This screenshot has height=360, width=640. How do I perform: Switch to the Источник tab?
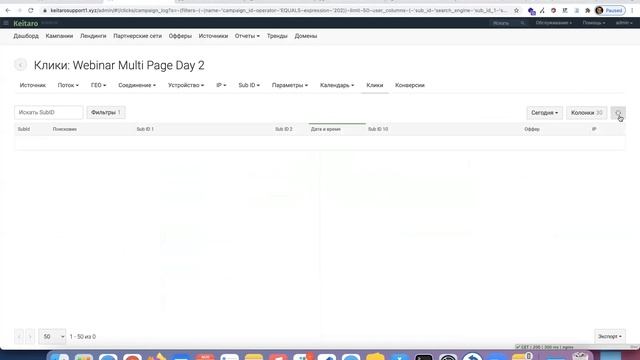pyautogui.click(x=33, y=85)
